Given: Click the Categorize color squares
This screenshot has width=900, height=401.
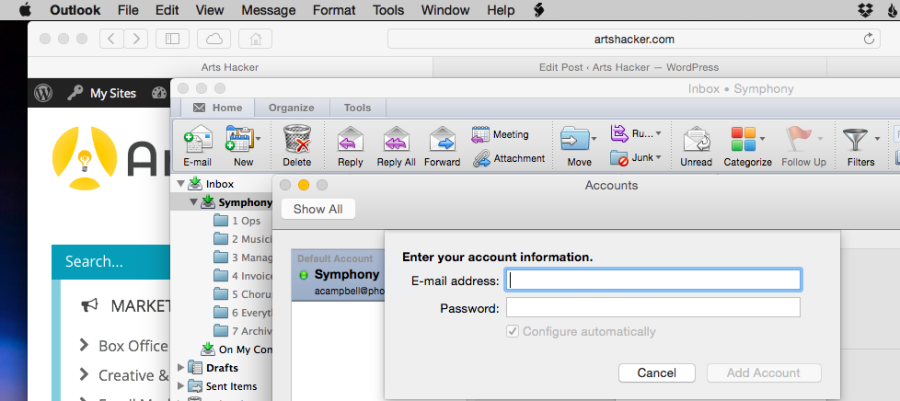Looking at the screenshot, I should [x=743, y=139].
